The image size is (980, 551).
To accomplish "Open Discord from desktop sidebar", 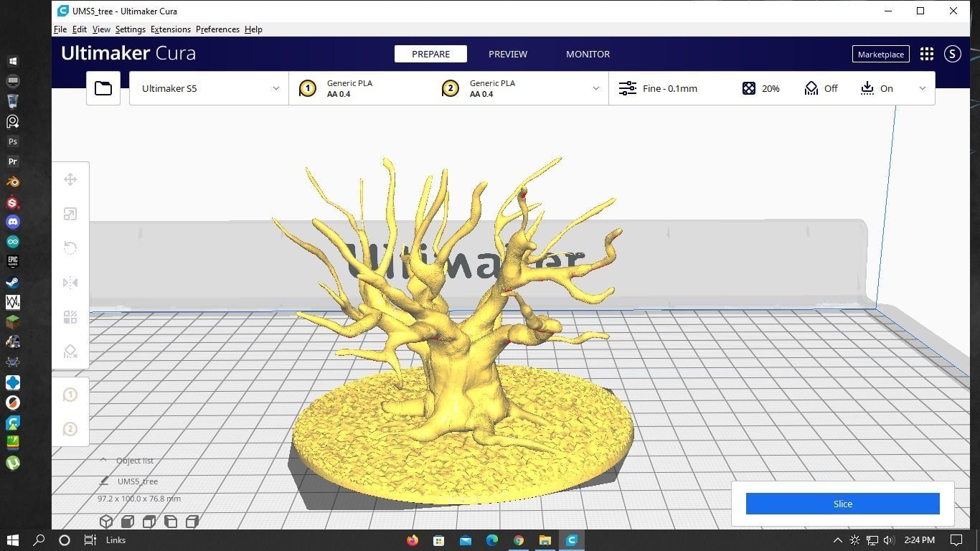I will click(x=12, y=222).
